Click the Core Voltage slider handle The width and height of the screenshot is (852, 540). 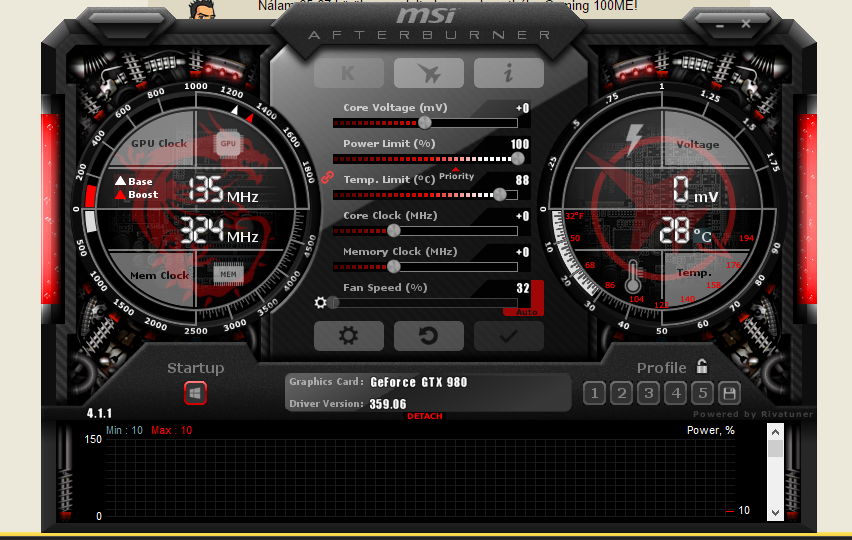tap(425, 123)
